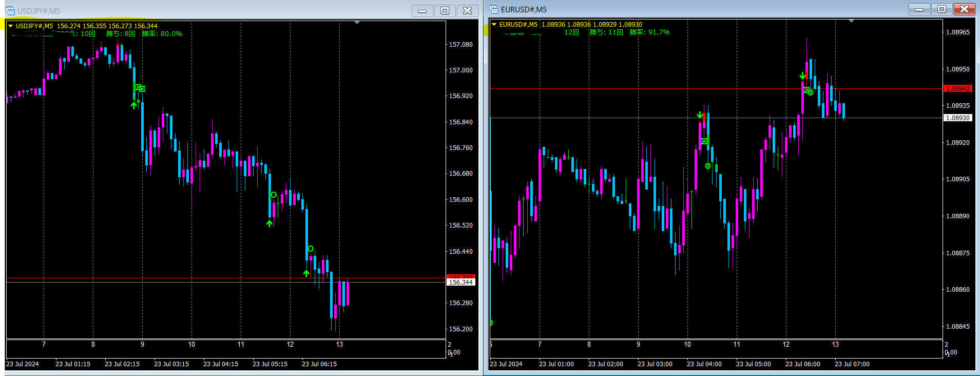Click the green circle marker near 156.440
The image size is (980, 376).
tap(311, 249)
